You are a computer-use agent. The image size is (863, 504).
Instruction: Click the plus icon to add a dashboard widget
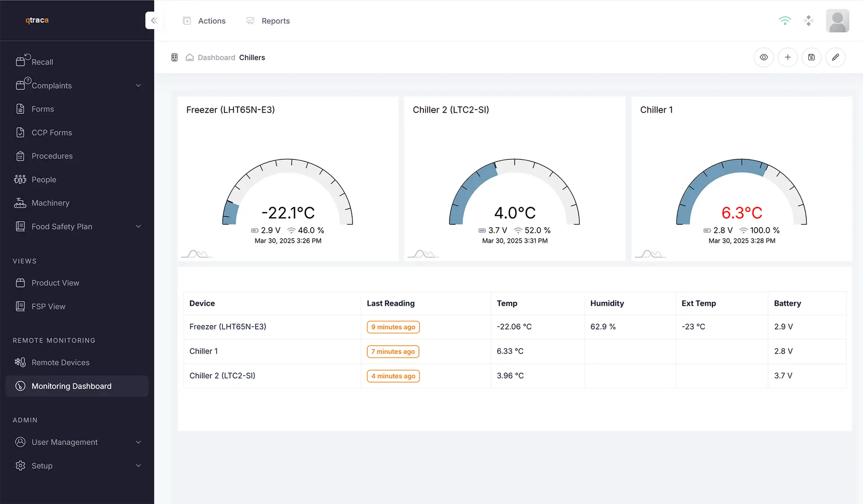[787, 57]
